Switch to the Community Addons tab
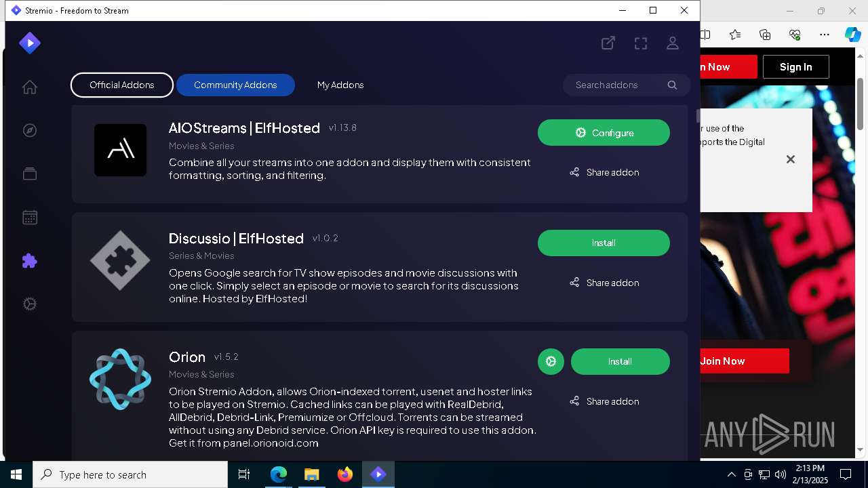The height and width of the screenshot is (488, 868). coord(235,85)
